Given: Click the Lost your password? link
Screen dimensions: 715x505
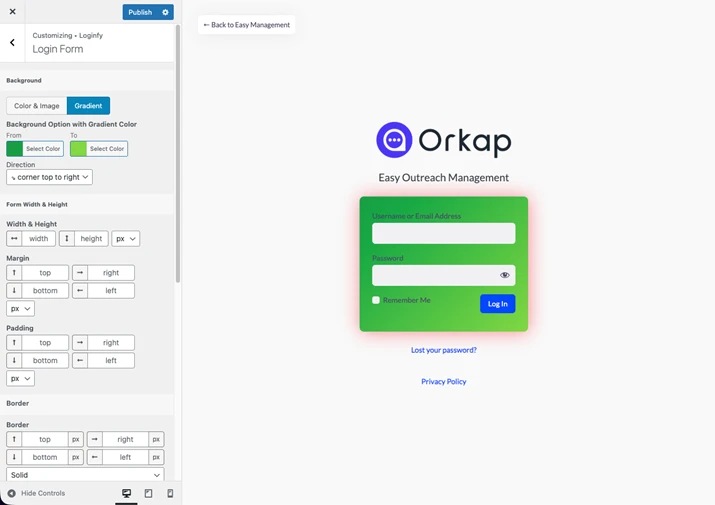Looking at the screenshot, I should [x=443, y=350].
